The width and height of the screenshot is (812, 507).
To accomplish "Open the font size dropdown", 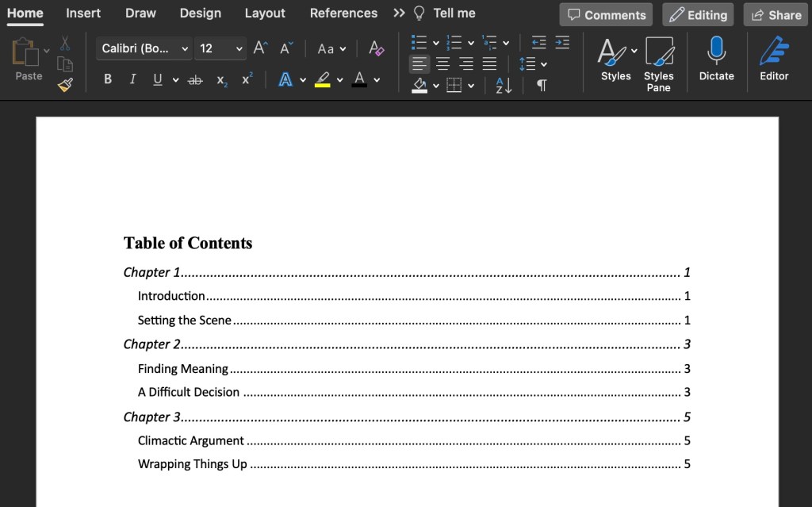I will coord(239,48).
